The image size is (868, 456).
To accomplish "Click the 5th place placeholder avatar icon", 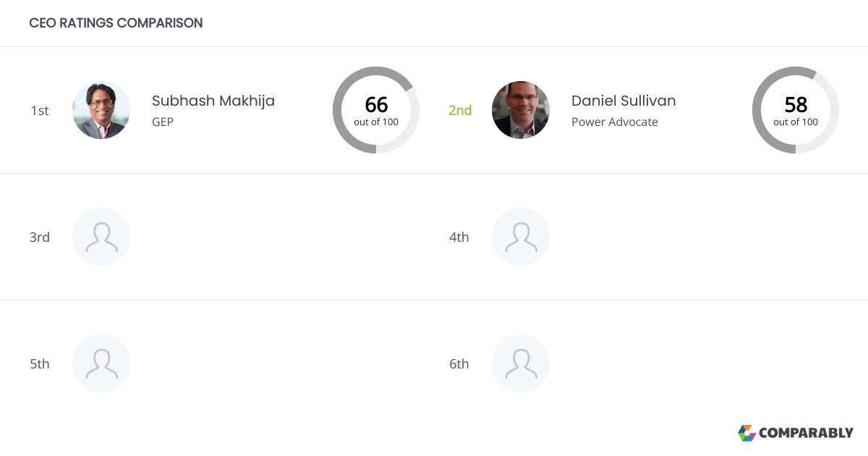I will 101,363.
